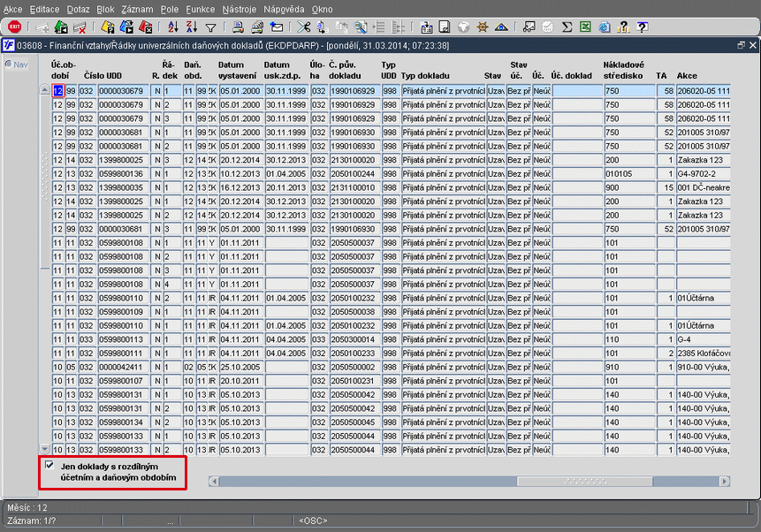Click the copy text icon
This screenshot has height=532, width=761.
pos(323,27)
